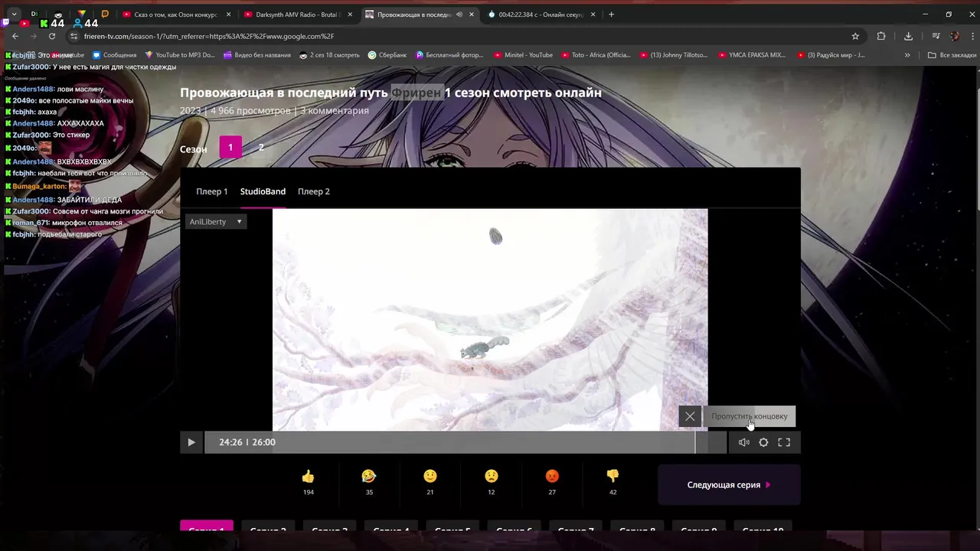Open the 'Сообщения' bookmark
Viewport: 980px width, 551px height.
coord(114,55)
